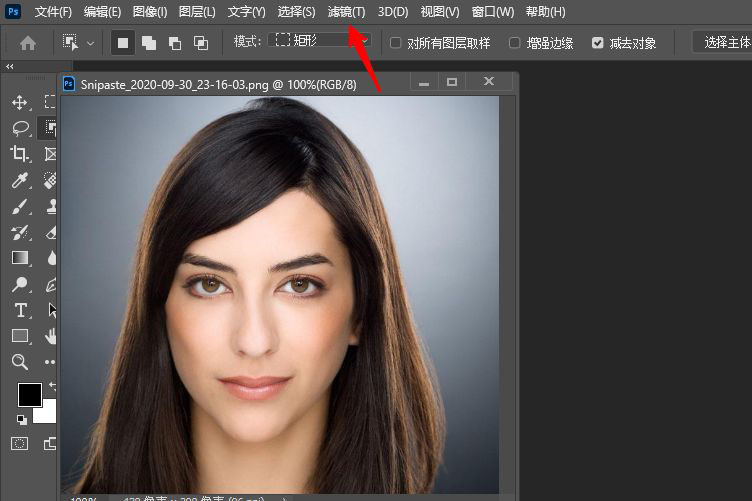This screenshot has height=501, width=752.
Task: Select the Brush tool
Action: point(20,206)
